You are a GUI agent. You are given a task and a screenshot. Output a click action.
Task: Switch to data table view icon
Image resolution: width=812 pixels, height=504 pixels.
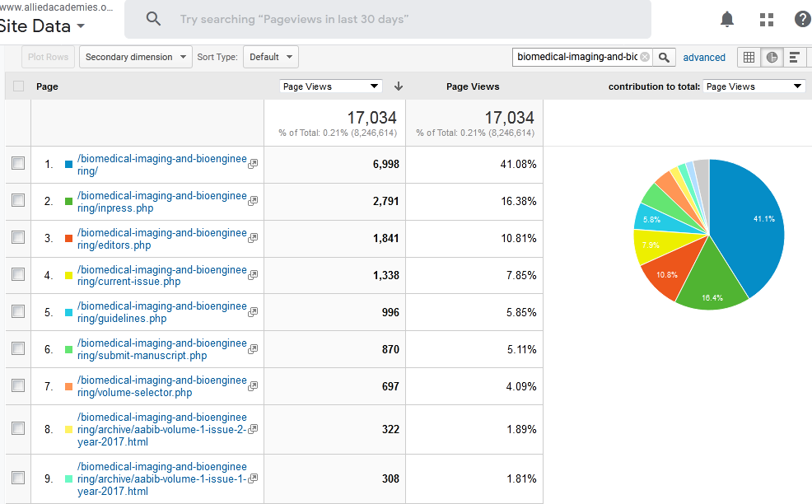(749, 57)
